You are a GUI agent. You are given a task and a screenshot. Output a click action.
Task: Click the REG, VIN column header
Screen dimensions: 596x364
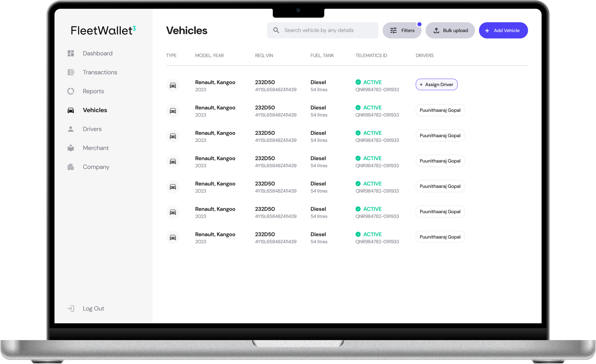[264, 56]
